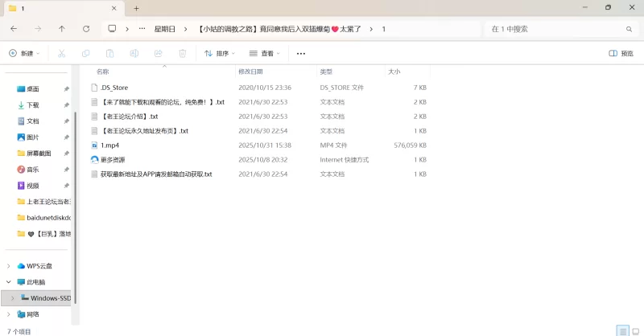Click the Rename icon in toolbar
This screenshot has width=644, height=336.
click(x=134, y=54)
